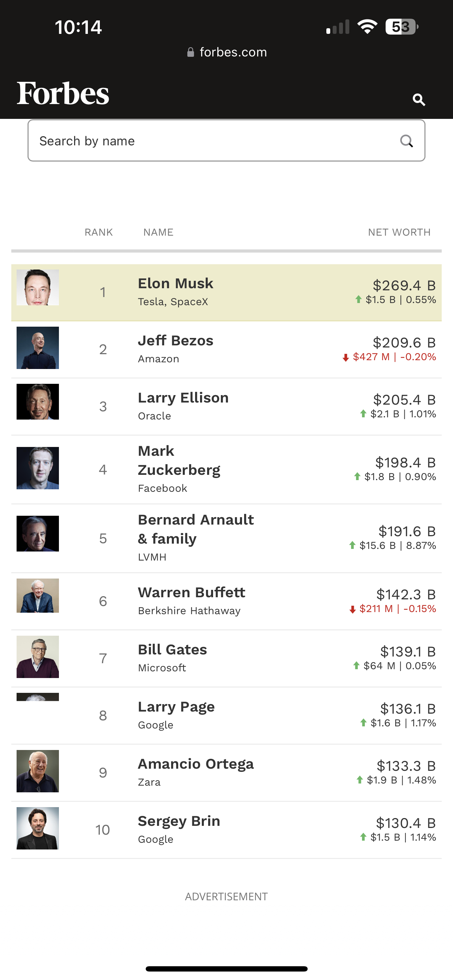Open Jeff Bezos's portrait thumbnail
This screenshot has width=453, height=980.
pyautogui.click(x=38, y=348)
